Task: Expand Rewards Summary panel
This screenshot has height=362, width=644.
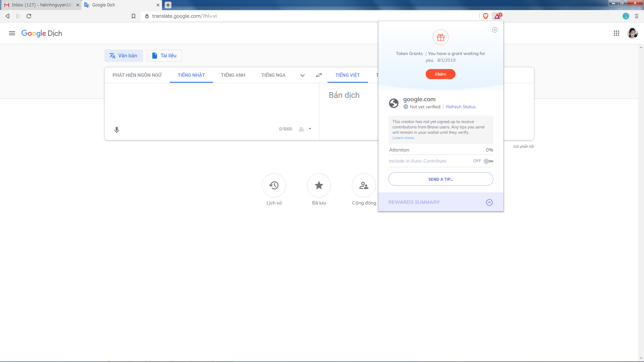Action: [x=489, y=202]
